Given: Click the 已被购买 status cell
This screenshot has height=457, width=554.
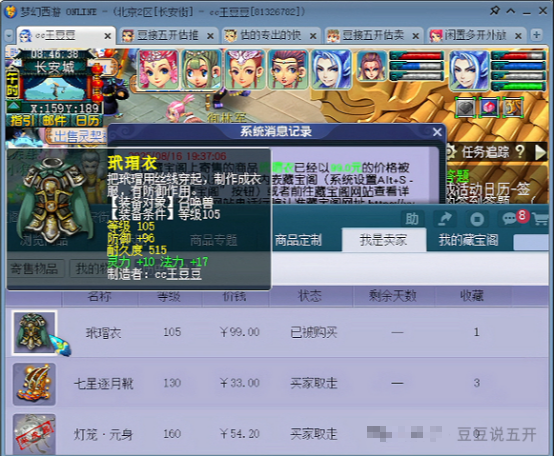Looking at the screenshot, I should [314, 333].
